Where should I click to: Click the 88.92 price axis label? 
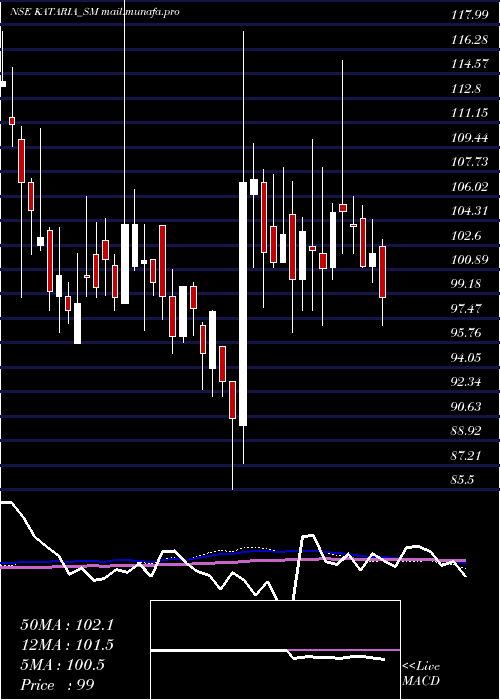click(x=468, y=432)
